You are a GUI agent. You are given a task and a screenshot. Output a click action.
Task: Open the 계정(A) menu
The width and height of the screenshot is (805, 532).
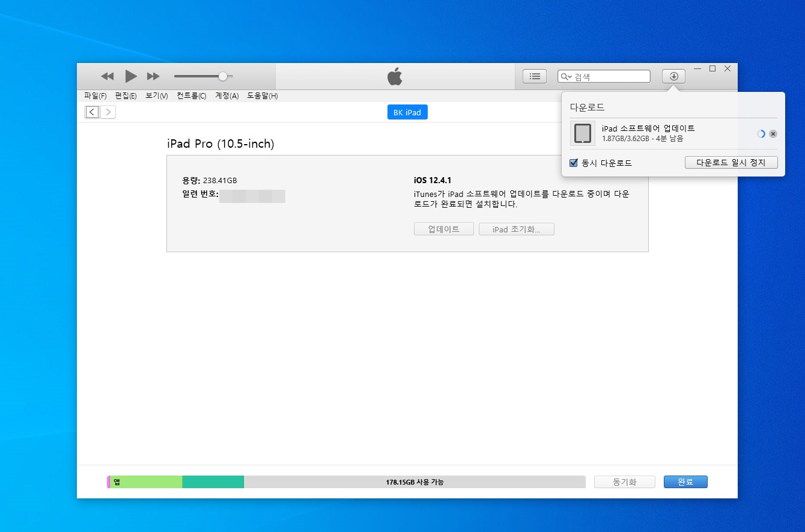coord(227,96)
